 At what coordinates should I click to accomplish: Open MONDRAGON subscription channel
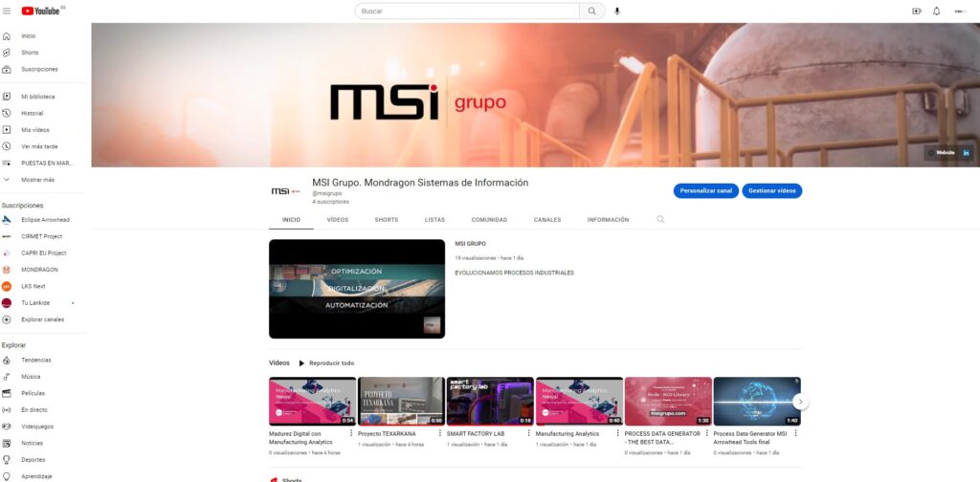pos(39,270)
